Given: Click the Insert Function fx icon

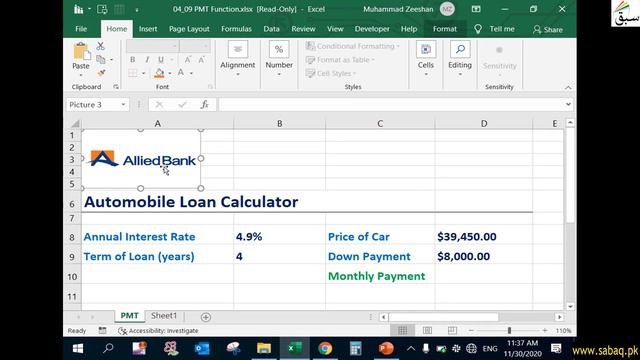Looking at the screenshot, I should (204, 105).
